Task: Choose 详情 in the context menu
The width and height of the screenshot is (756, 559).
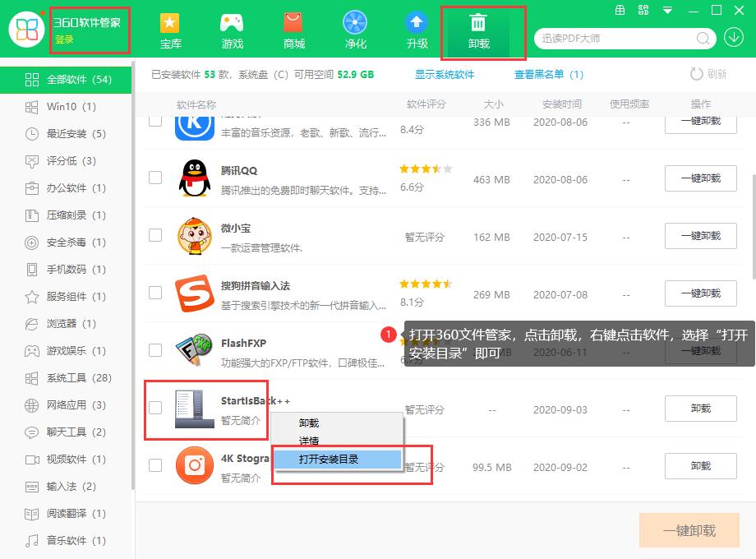Action: (x=337, y=441)
